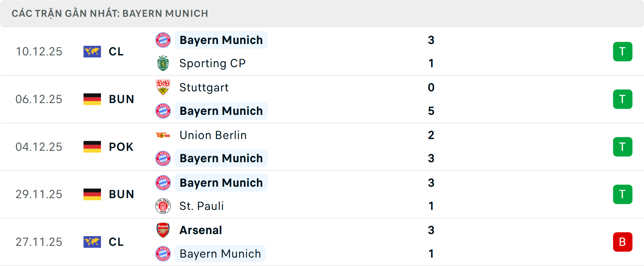Screen dimensions: 644x266
Task: Click the Stuttgart VfB crest icon
Action: click(x=163, y=87)
